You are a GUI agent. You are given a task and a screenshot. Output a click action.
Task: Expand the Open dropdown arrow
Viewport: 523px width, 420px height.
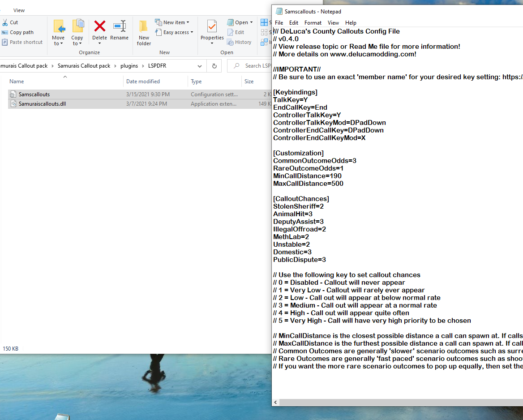pyautogui.click(x=251, y=22)
